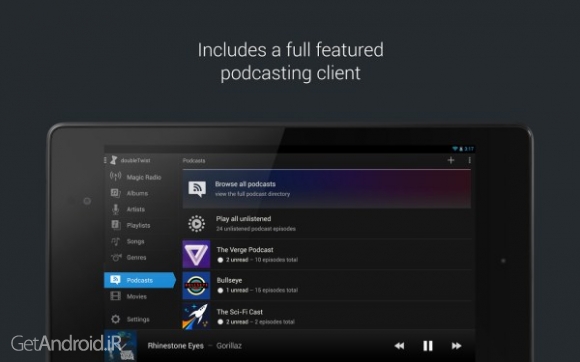Open The Sci-Fi Cast rocket artwork
This screenshot has width=580, height=362.
(x=196, y=316)
